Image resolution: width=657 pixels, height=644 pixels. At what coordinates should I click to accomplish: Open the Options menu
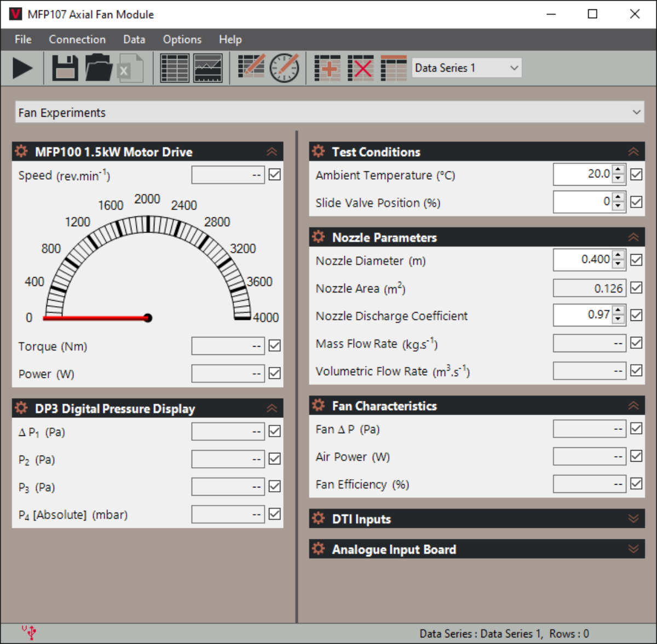coord(182,39)
